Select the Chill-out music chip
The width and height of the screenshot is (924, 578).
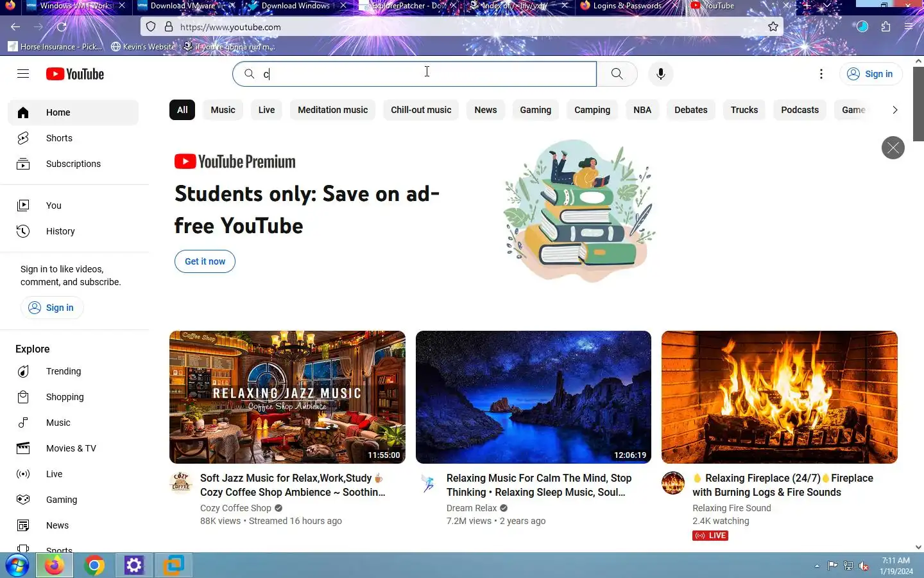421,110
